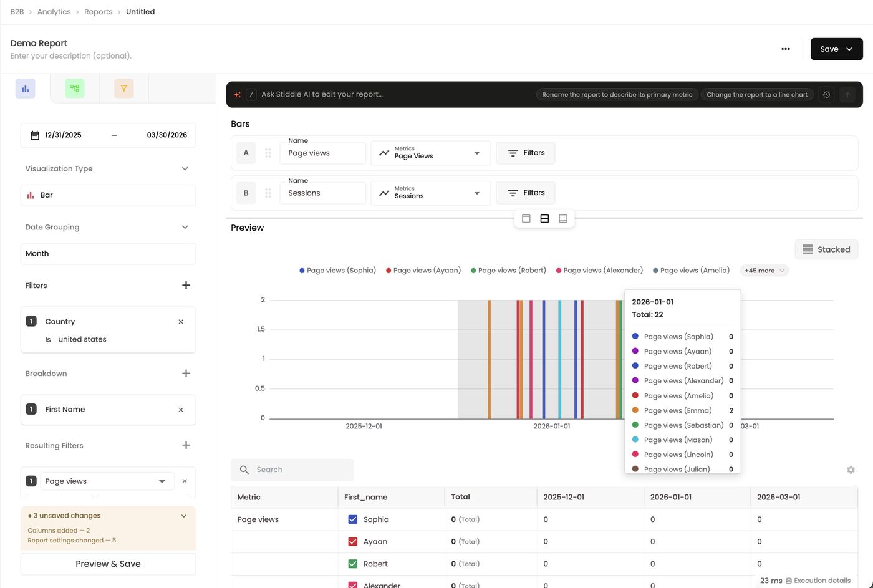This screenshot has height=588, width=873.
Task: Remove the Country filter
Action: click(181, 322)
